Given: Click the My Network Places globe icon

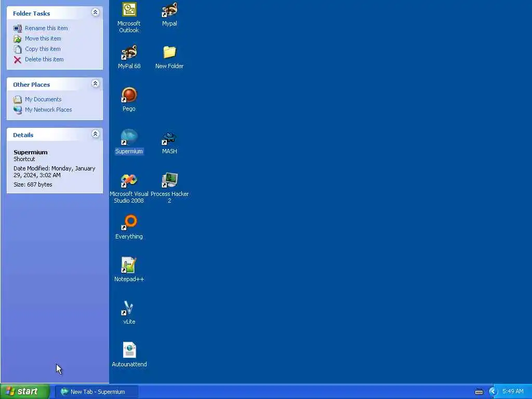Looking at the screenshot, I should (18, 110).
